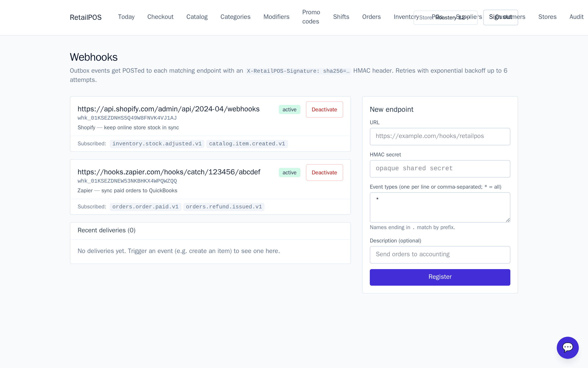The height and width of the screenshot is (368, 588).
Task: Go to the Today nav item
Action: tap(126, 17)
